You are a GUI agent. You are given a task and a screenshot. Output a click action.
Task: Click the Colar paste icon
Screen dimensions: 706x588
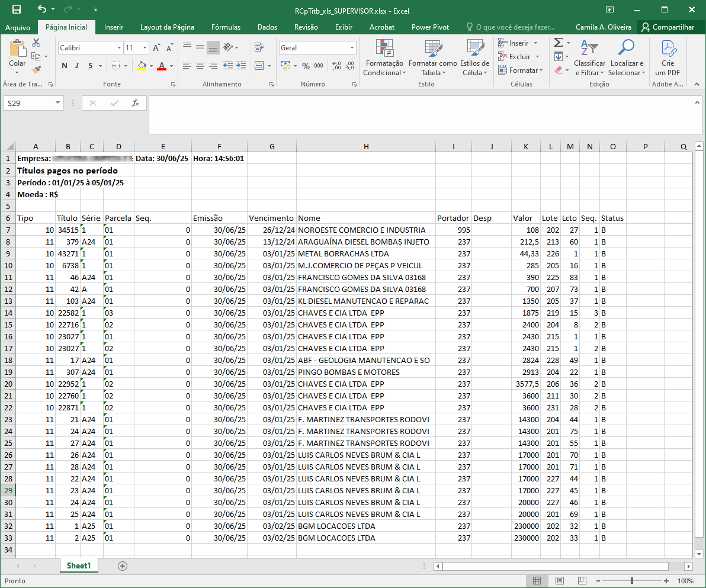17,49
